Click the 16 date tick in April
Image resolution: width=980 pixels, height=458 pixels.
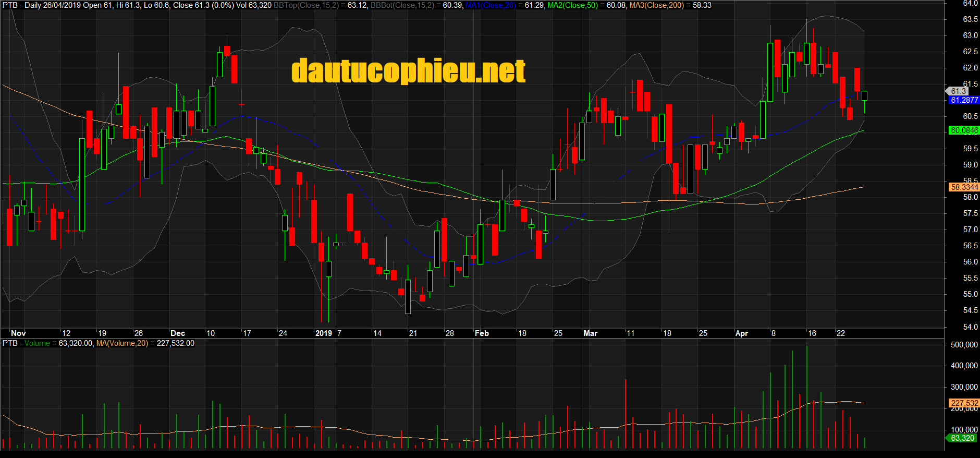[812, 333]
